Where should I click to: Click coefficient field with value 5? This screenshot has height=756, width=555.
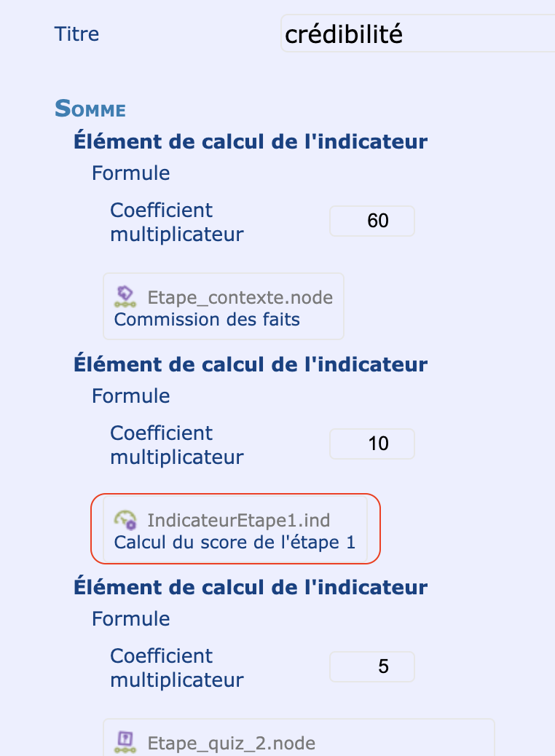point(371,666)
